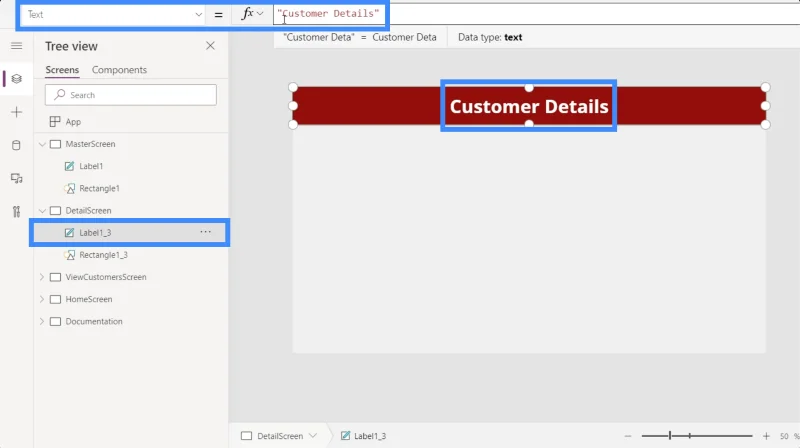The width and height of the screenshot is (800, 448).
Task: Click the Search box in Tree view
Action: click(131, 95)
